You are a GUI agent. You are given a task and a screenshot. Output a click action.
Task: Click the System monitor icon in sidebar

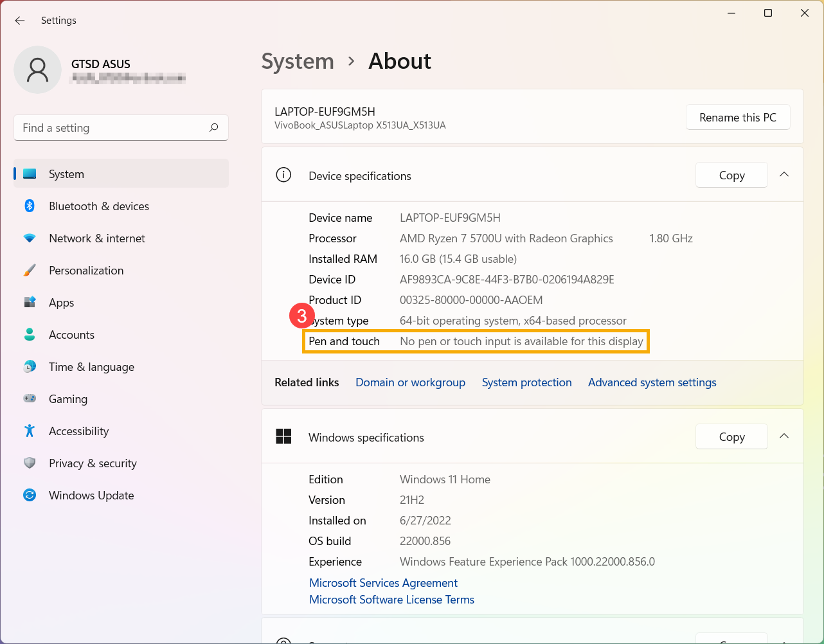coord(30,174)
